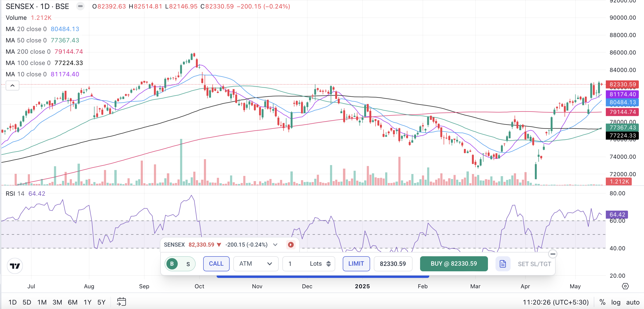This screenshot has height=309, width=644.
Task: Switch to the 5D time range
Action: pos(27,302)
